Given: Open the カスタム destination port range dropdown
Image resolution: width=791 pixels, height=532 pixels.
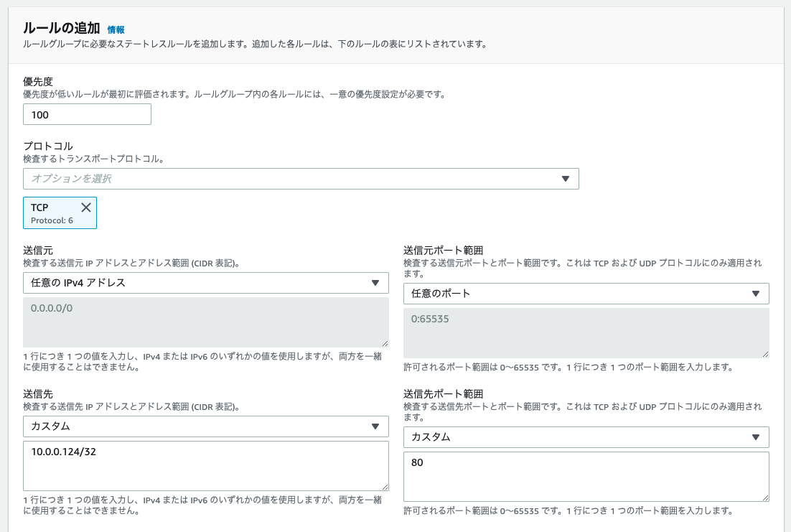Looking at the screenshot, I should [586, 437].
